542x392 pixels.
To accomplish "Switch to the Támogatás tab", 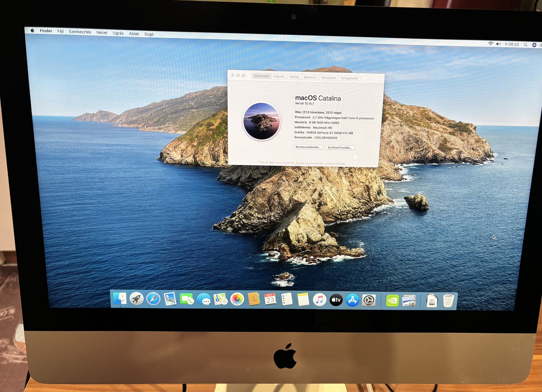I will (x=328, y=78).
